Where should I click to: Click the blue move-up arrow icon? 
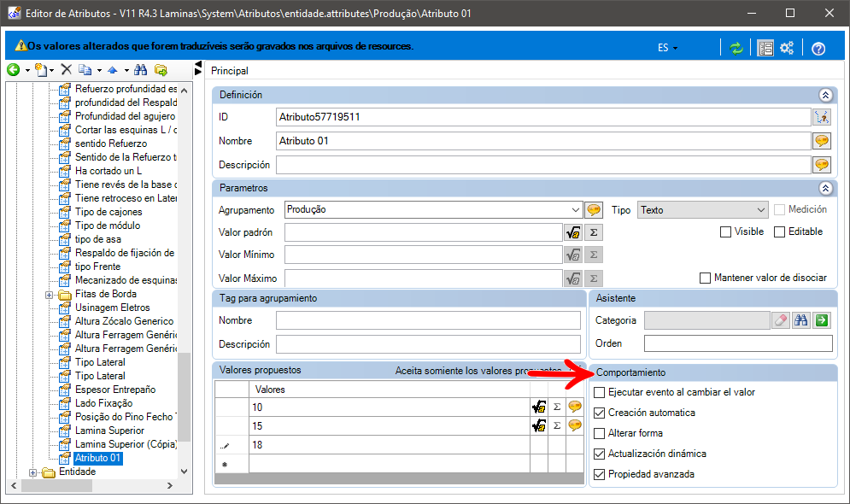click(113, 70)
